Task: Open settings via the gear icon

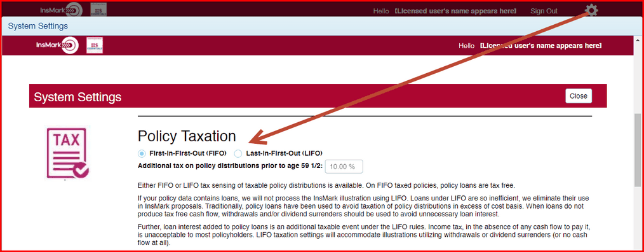Action: pos(591,10)
